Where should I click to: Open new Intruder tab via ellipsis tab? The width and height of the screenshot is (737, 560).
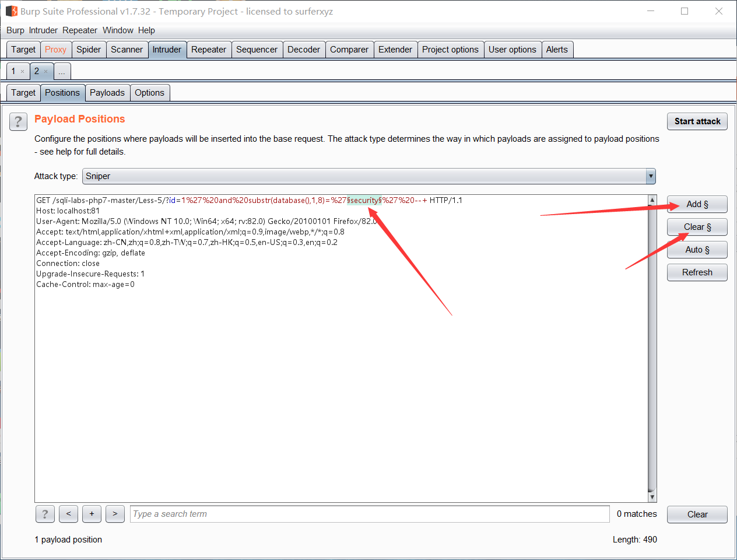point(62,72)
